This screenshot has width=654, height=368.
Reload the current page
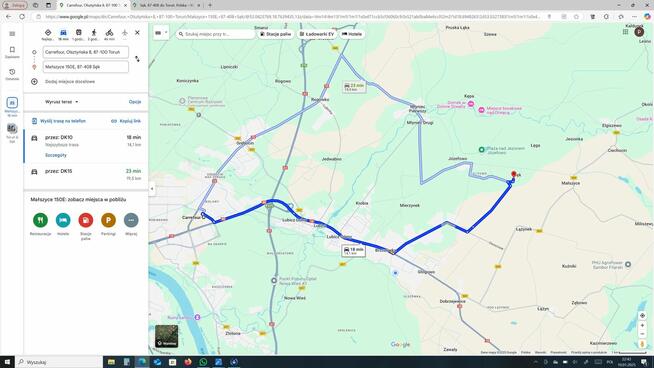[22, 17]
